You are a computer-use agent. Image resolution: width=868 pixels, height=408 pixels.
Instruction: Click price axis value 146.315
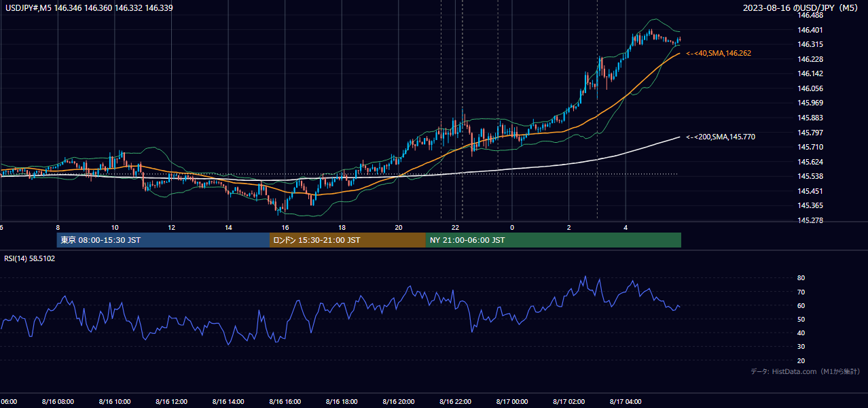coord(811,44)
